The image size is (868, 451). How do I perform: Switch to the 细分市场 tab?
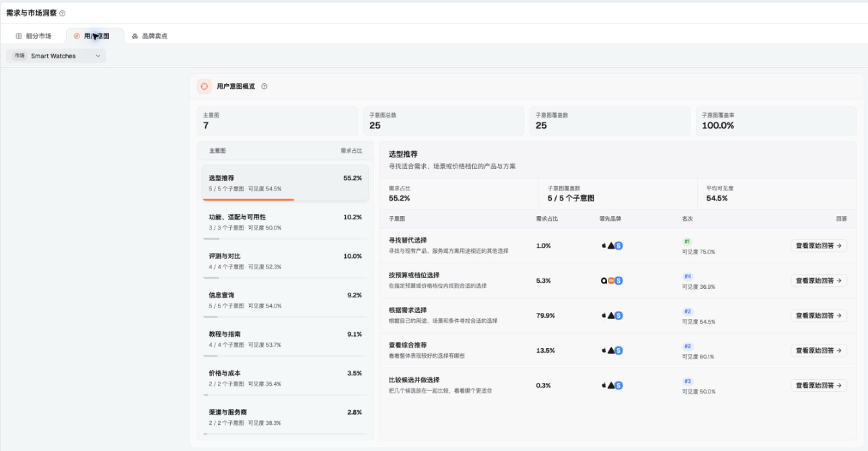34,36
